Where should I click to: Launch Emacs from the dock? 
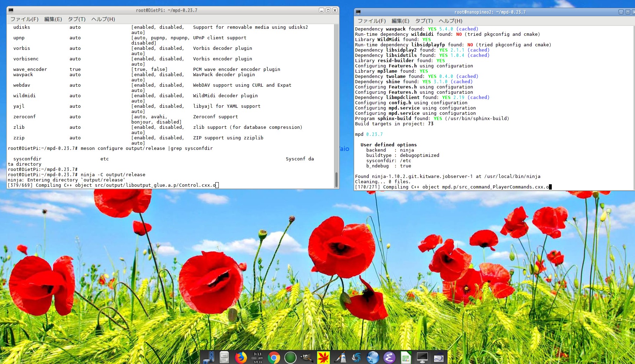click(389, 357)
